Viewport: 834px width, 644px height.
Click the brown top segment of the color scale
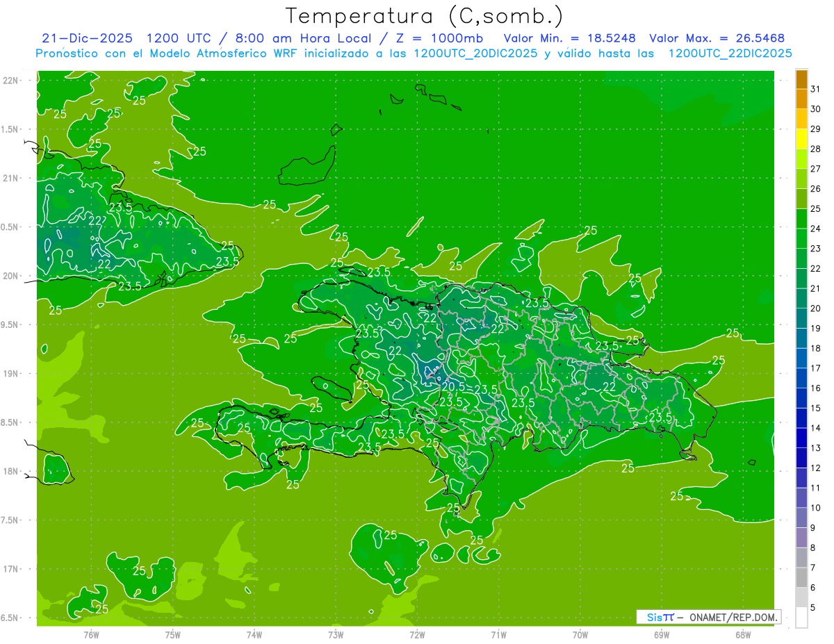(801, 79)
